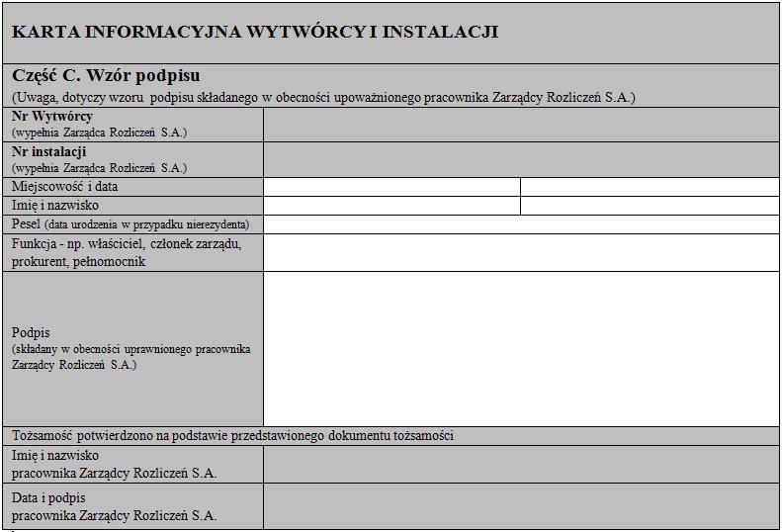The width and height of the screenshot is (782, 532).
Task: Select the heading Część C. Wzór podpisu
Action: click(x=106, y=76)
